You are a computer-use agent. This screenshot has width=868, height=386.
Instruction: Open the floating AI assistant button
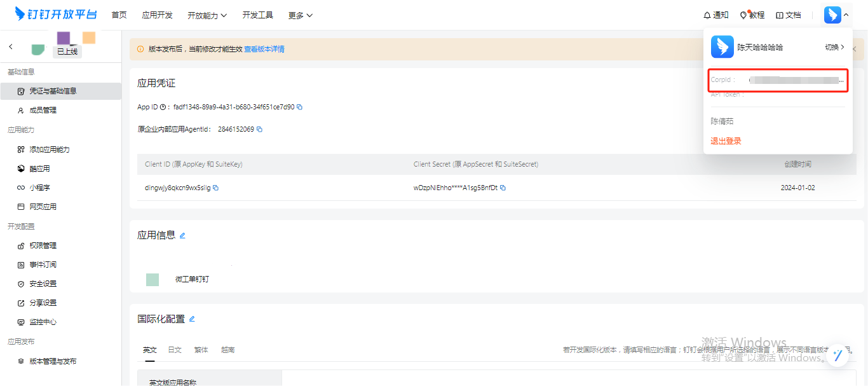(837, 355)
